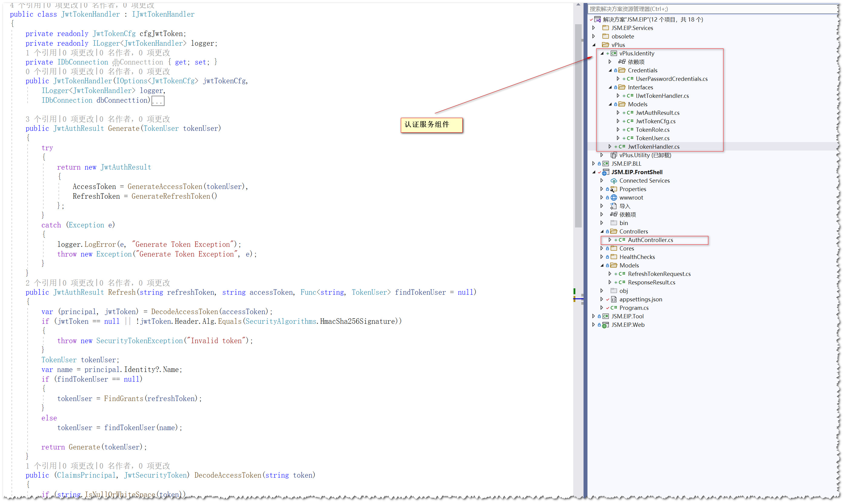Click the JSM.EIP.FrontShell web project icon
This screenshot has width=845, height=504.
[605, 172]
